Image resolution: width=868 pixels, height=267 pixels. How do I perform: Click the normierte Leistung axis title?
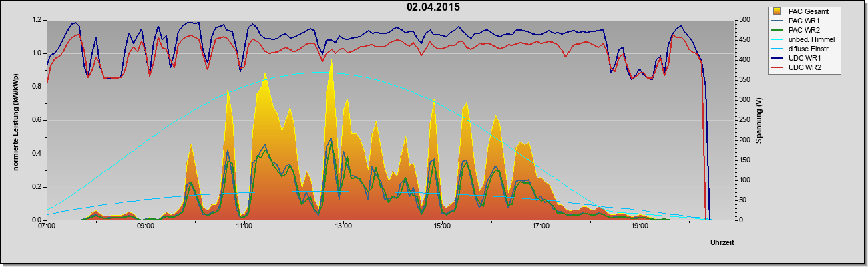point(15,120)
